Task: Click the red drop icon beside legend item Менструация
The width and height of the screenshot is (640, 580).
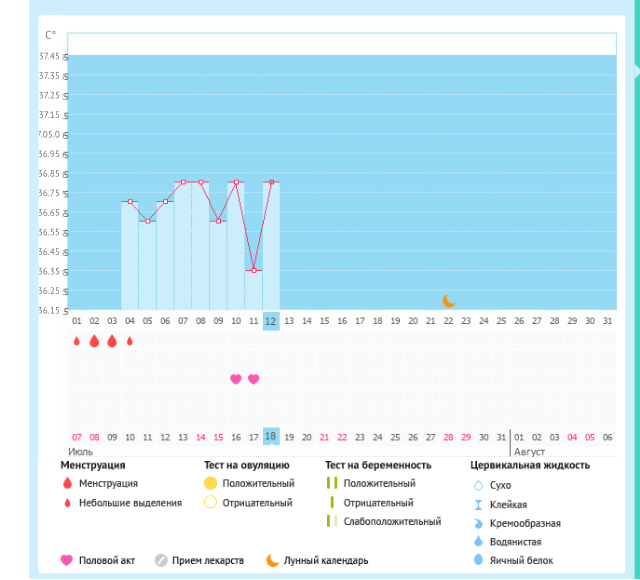Action: click(68, 484)
